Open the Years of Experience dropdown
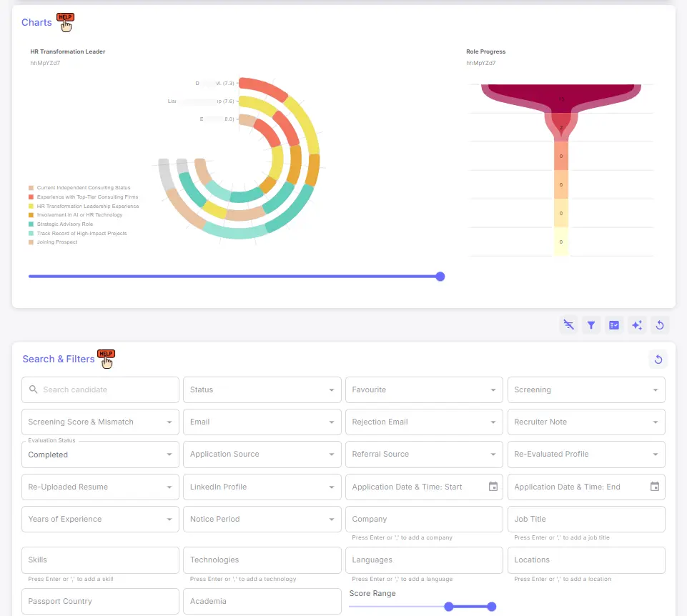687x616 pixels. (100, 520)
